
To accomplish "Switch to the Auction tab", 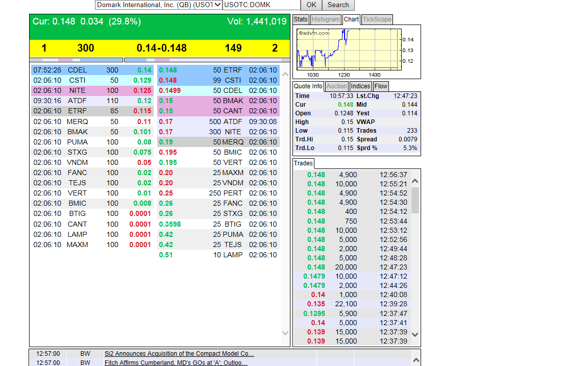I will 336,86.
